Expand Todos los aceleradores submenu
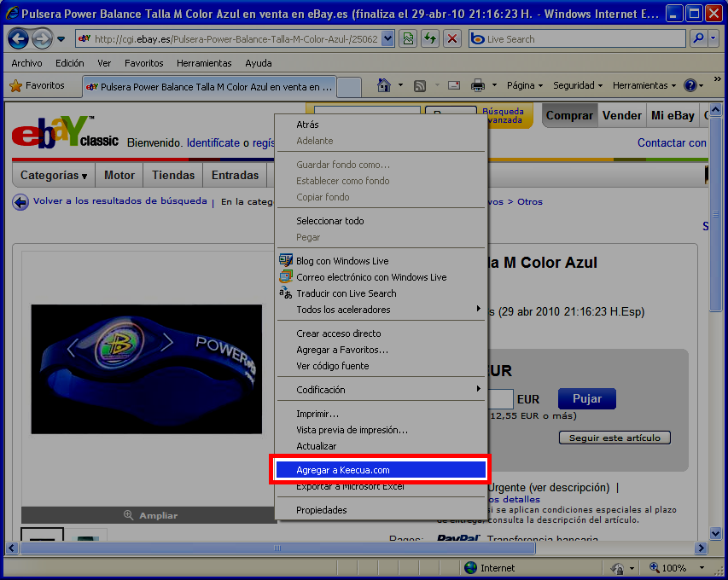This screenshot has height=580, width=728. tap(381, 310)
